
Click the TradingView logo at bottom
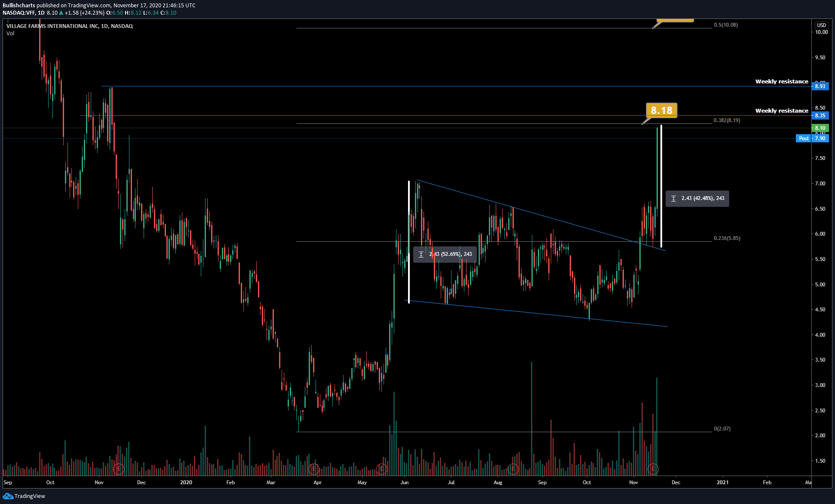point(24,496)
